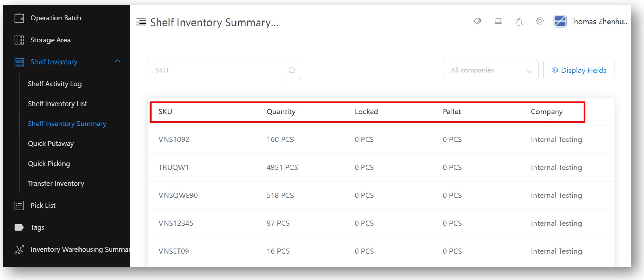Click the Tags label icon in sidebar
The width and height of the screenshot is (644, 280).
click(x=19, y=227)
